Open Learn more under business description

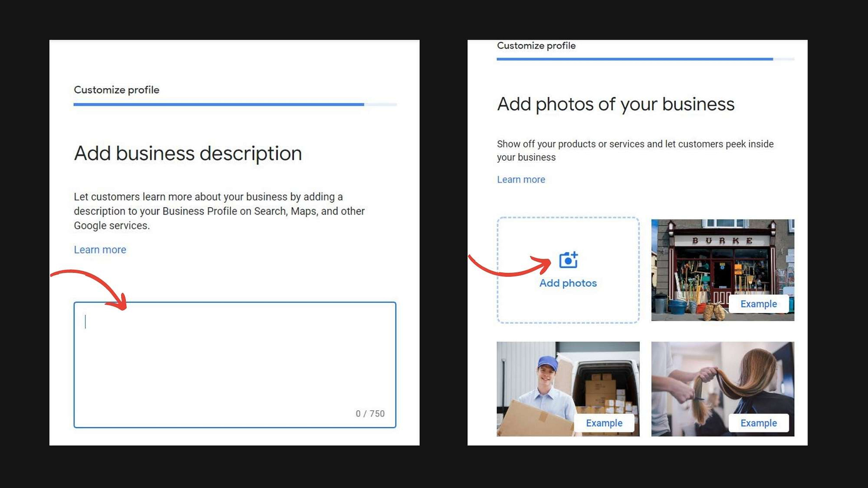[x=100, y=249]
